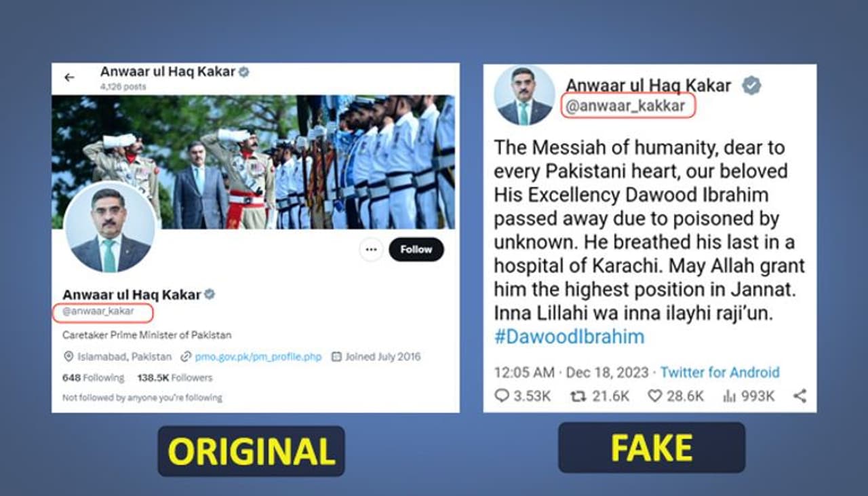Open the 648 Following list
The width and height of the screenshot is (868, 496).
point(93,377)
